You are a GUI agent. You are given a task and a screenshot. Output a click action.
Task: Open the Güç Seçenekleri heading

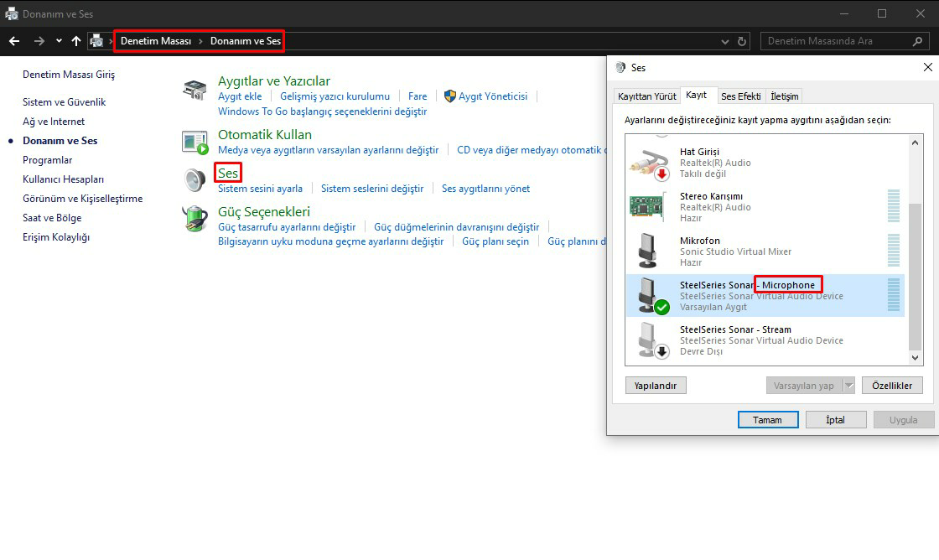pyautogui.click(x=264, y=211)
